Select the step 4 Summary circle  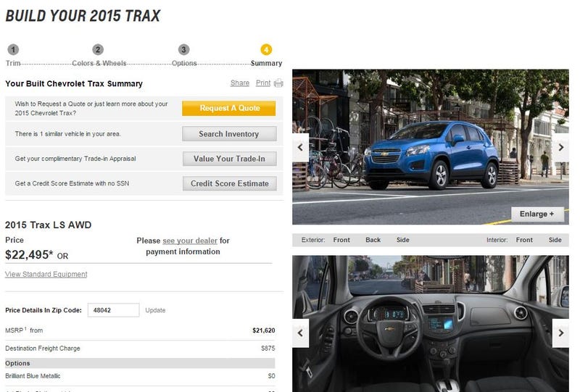[266, 49]
